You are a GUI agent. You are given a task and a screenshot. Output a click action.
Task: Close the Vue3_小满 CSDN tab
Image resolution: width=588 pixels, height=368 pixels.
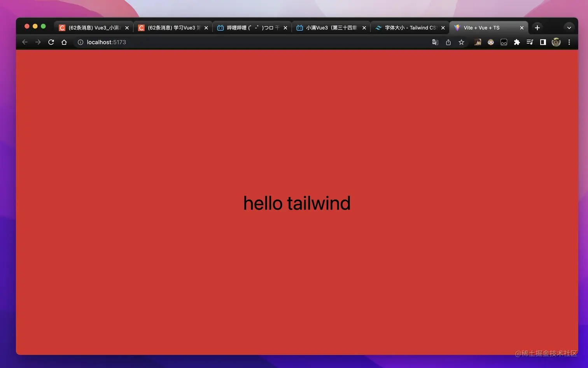127,28
